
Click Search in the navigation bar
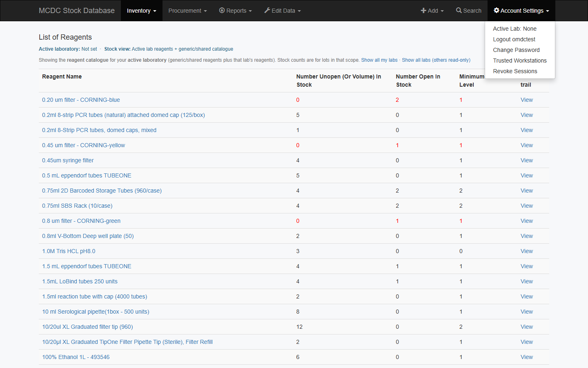[469, 11]
